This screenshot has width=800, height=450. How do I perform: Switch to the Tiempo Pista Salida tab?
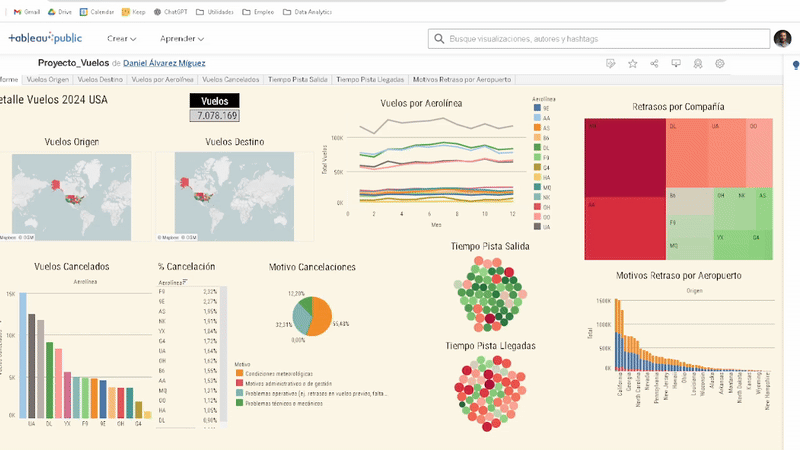point(300,79)
